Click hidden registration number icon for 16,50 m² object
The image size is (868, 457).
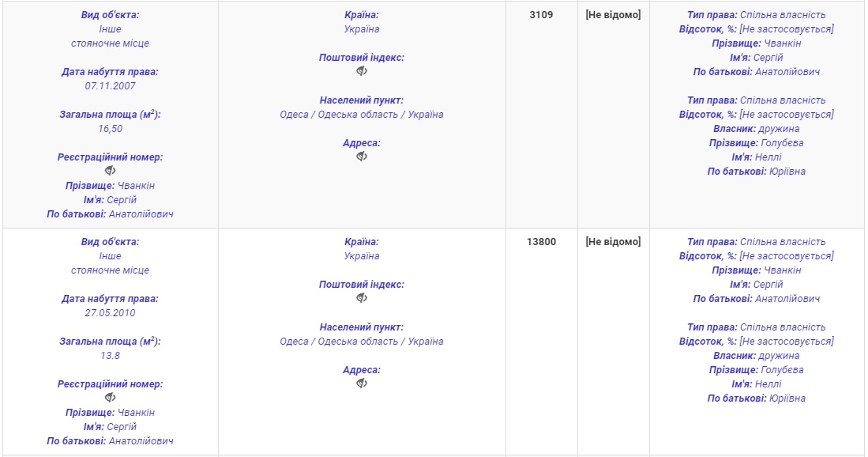point(111,171)
